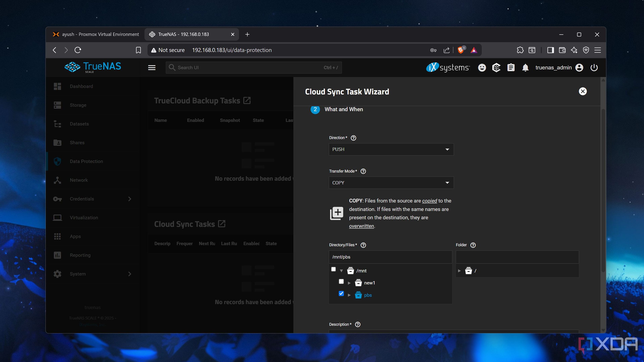Click the address bar URL
This screenshot has height=362, width=644.
click(x=232, y=50)
